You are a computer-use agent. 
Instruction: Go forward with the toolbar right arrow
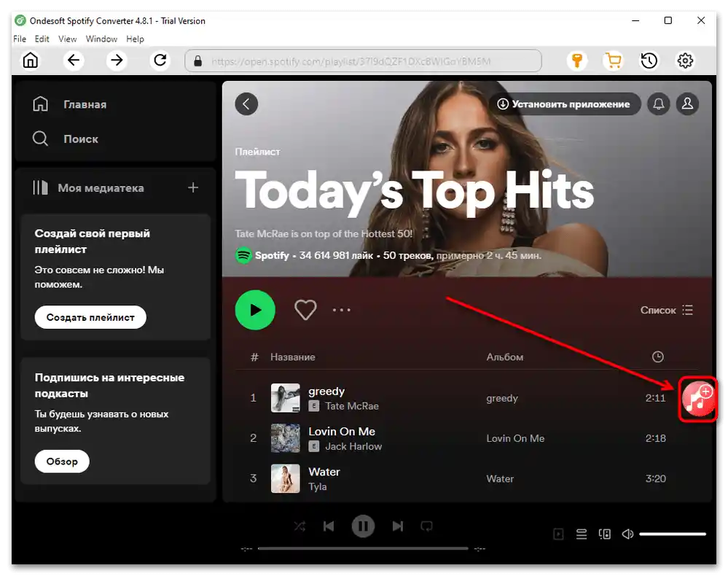pyautogui.click(x=117, y=61)
